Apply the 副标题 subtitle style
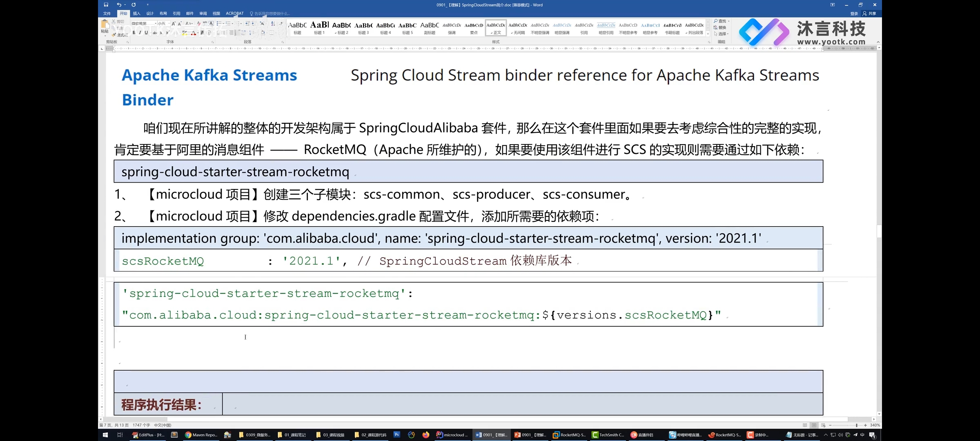Screen dimensions: 980x441 coord(430,28)
